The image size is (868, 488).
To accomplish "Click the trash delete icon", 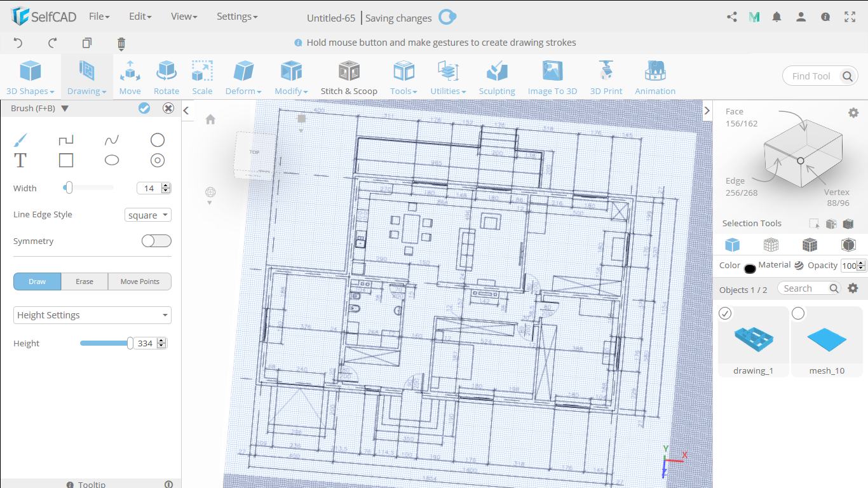I will [x=121, y=43].
